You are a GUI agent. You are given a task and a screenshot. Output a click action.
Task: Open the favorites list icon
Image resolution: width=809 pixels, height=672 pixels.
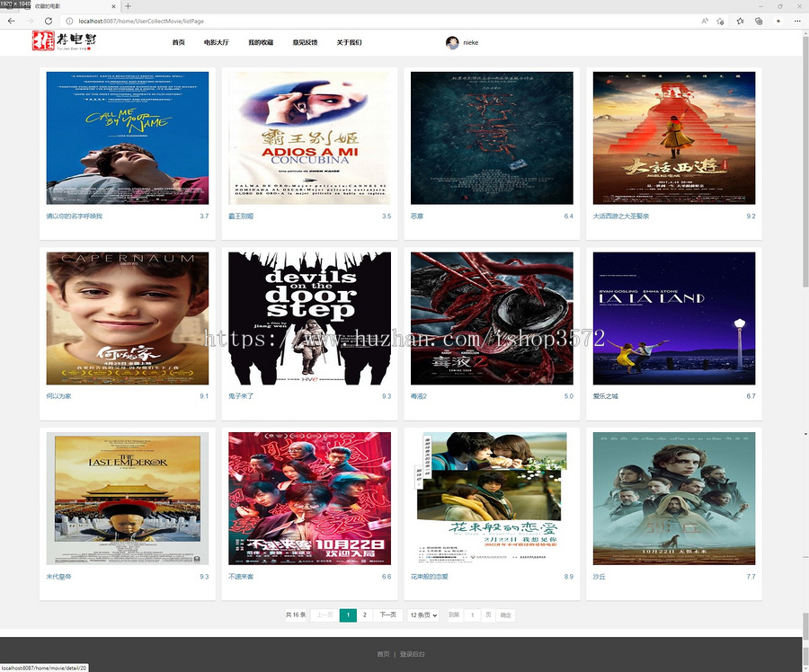pos(740,22)
